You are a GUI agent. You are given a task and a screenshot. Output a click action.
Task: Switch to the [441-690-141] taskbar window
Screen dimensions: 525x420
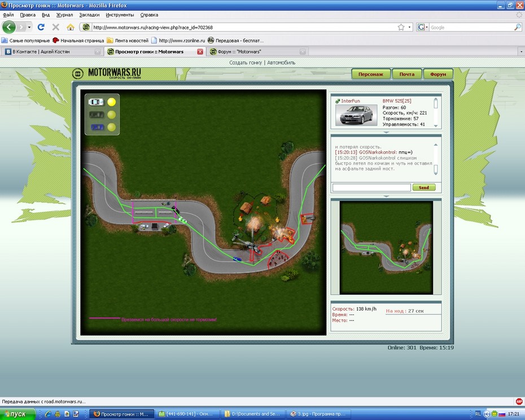(x=187, y=414)
